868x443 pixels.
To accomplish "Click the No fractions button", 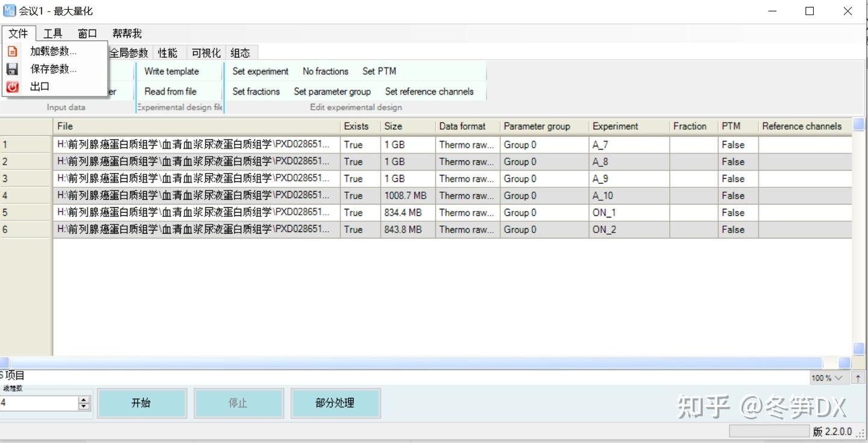I will [x=325, y=71].
